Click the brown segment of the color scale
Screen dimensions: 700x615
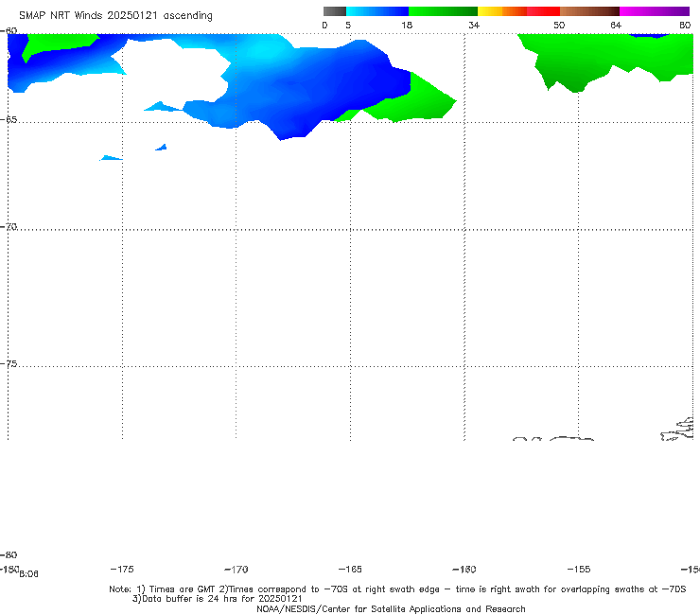coord(589,11)
